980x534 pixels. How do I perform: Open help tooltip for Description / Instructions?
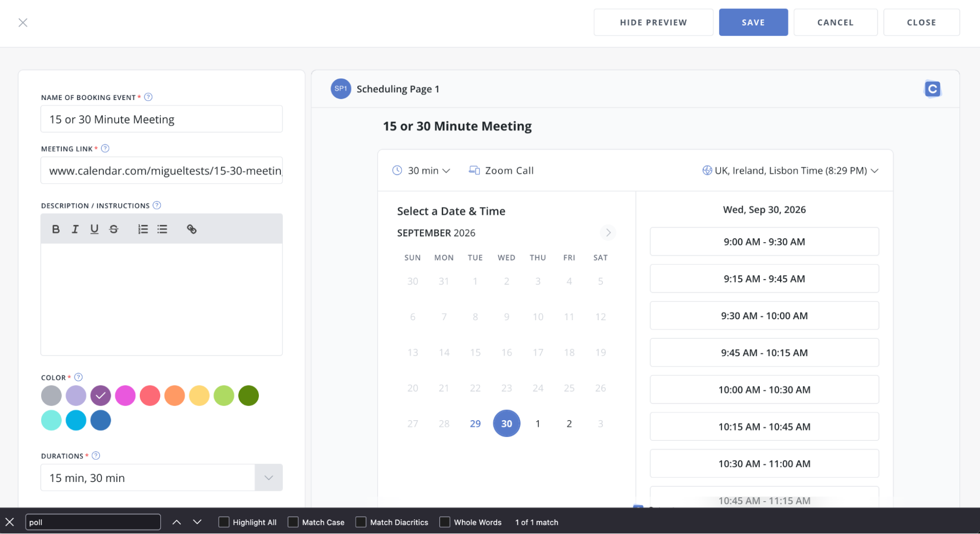(157, 205)
